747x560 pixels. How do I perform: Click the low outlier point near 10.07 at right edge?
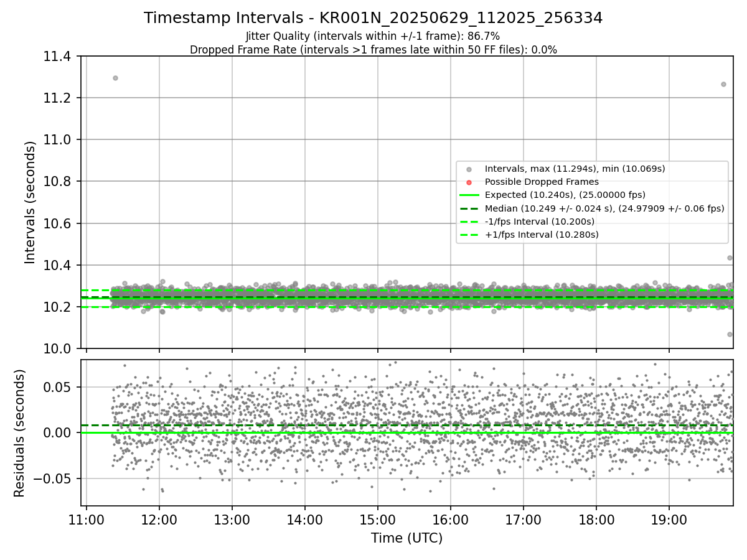pos(730,334)
